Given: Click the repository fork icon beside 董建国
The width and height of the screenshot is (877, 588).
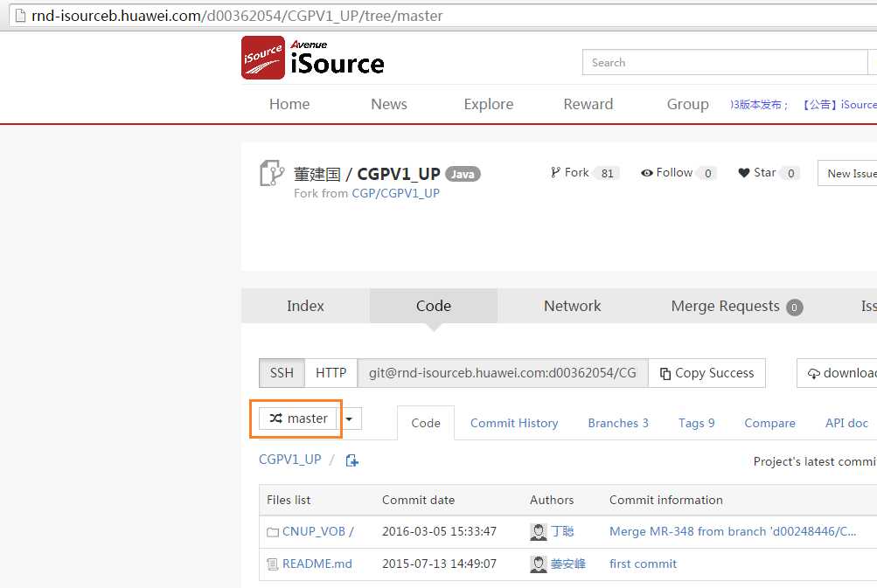Looking at the screenshot, I should [x=272, y=173].
